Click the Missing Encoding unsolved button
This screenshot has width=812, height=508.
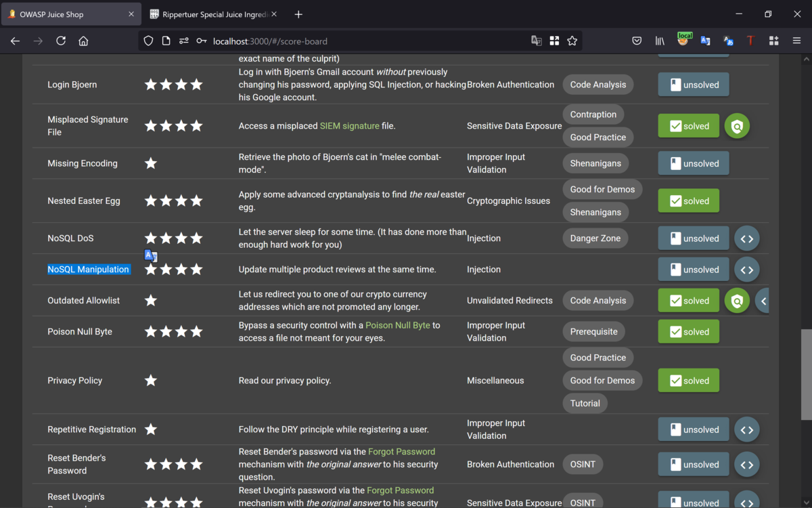point(694,163)
